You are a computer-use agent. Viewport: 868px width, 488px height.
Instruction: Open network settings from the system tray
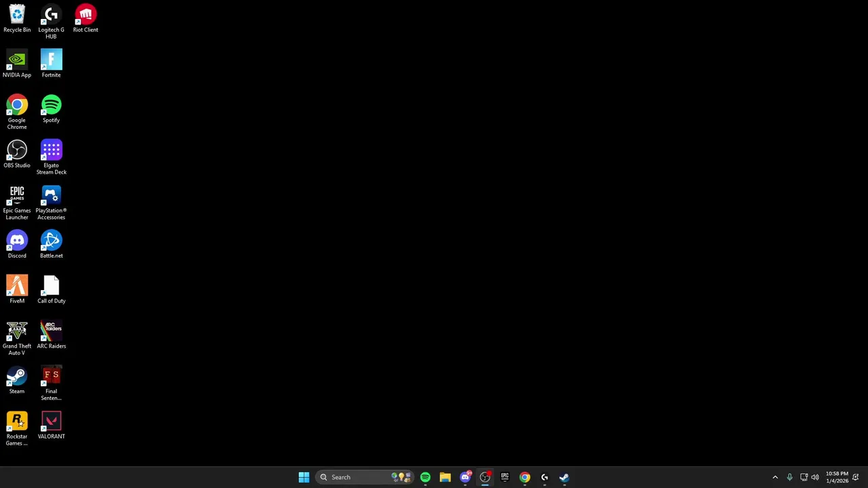(804, 477)
